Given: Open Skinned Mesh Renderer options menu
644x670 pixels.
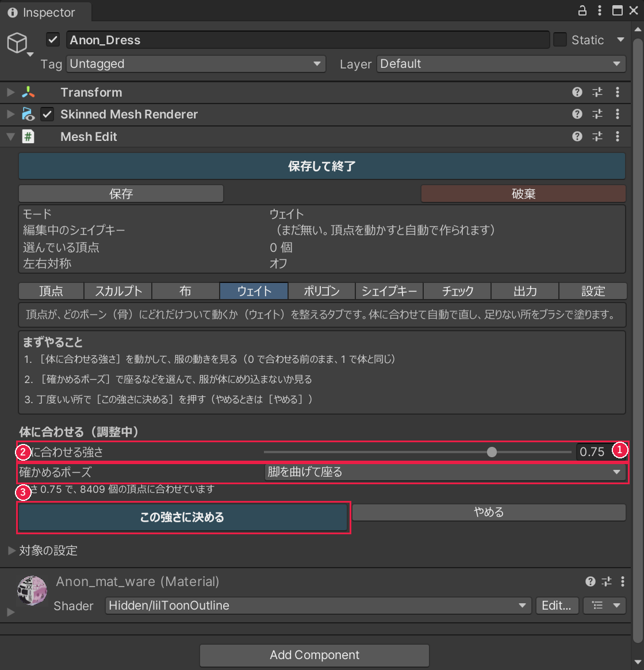Looking at the screenshot, I should [x=618, y=114].
